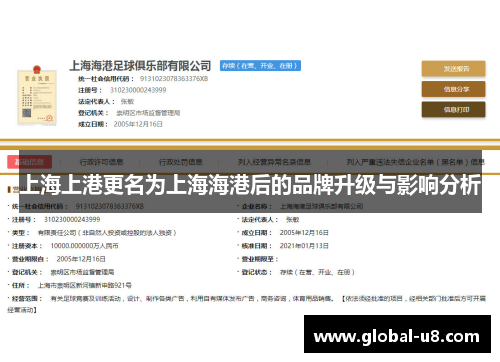This screenshot has height=362, width=500.
Task: Open the 列入严重违法失信企业名单(黑名单)信息 tab
Action: point(416,162)
